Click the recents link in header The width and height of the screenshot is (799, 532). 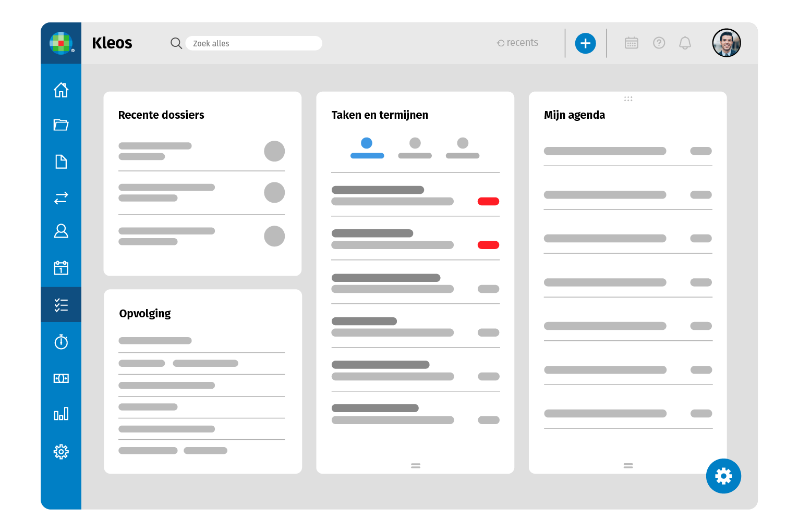(x=518, y=43)
